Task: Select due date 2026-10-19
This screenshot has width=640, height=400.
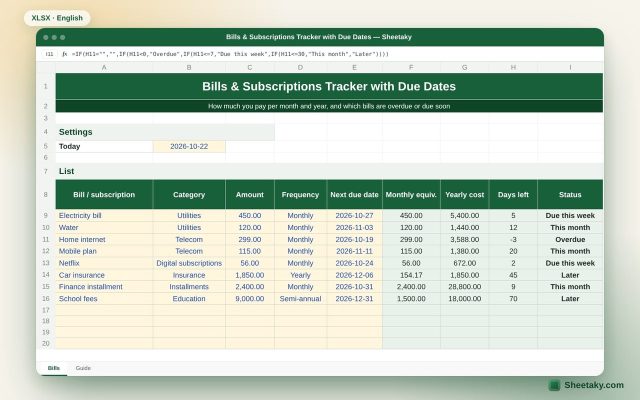Action: tap(354, 240)
